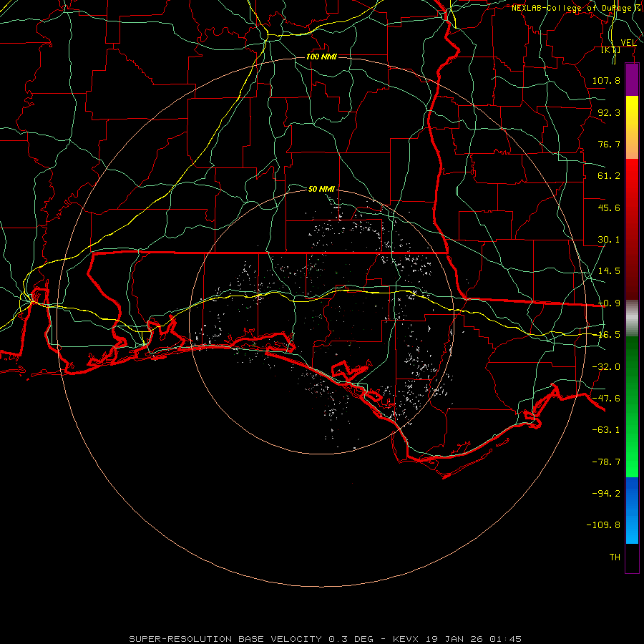Click the -63.1 legend value

pyautogui.click(x=606, y=430)
